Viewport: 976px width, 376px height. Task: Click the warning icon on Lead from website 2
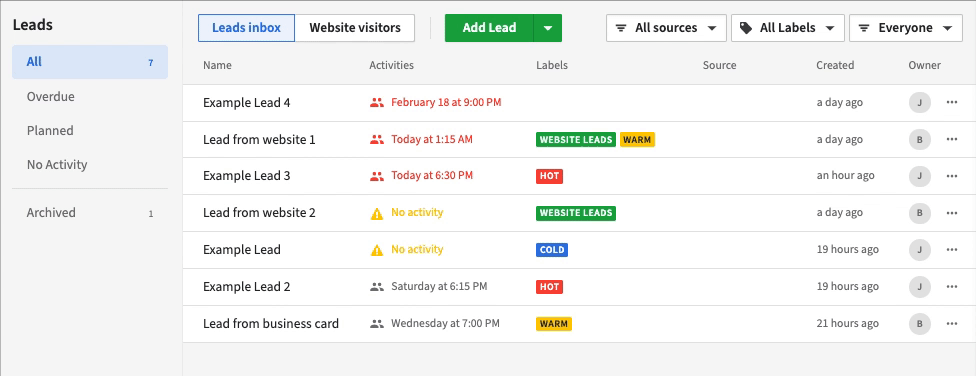(x=377, y=213)
